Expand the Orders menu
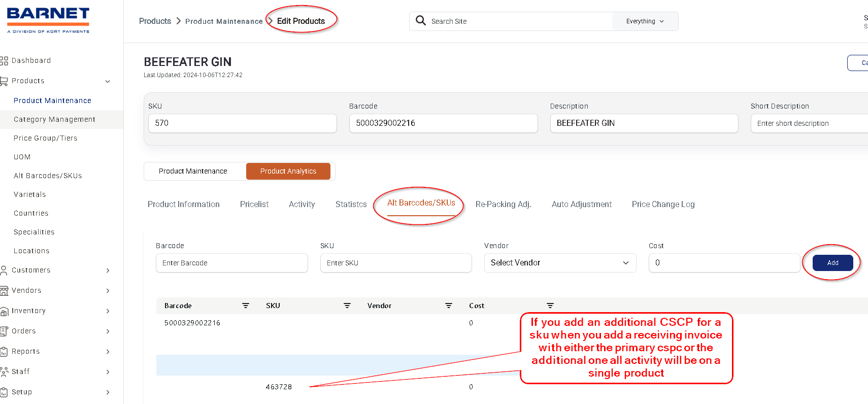 108,331
